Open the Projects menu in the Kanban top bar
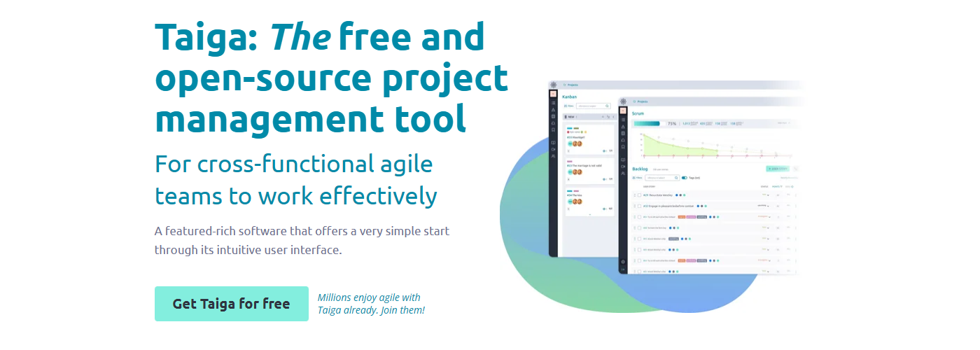This screenshot has height=350, width=980. [571, 85]
